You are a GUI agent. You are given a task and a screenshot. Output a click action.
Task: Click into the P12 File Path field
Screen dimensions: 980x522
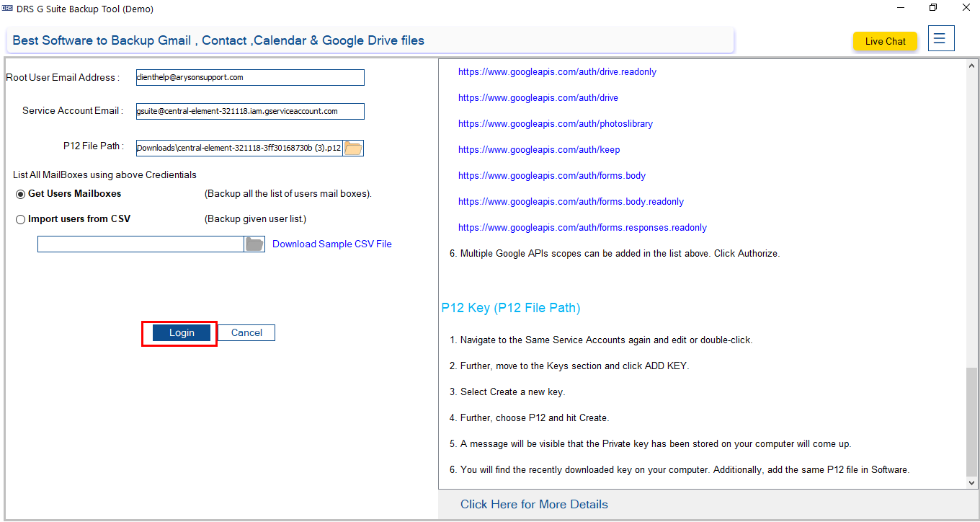pyautogui.click(x=239, y=148)
